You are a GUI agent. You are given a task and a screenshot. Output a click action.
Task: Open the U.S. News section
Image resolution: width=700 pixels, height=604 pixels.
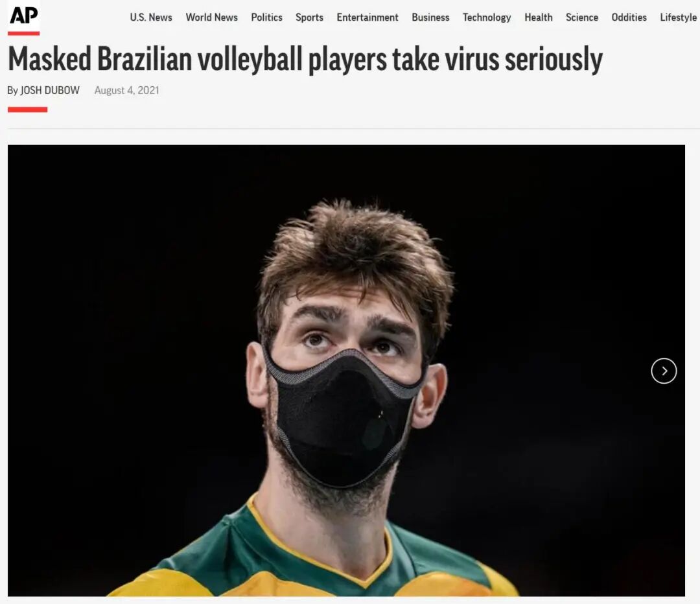point(151,17)
